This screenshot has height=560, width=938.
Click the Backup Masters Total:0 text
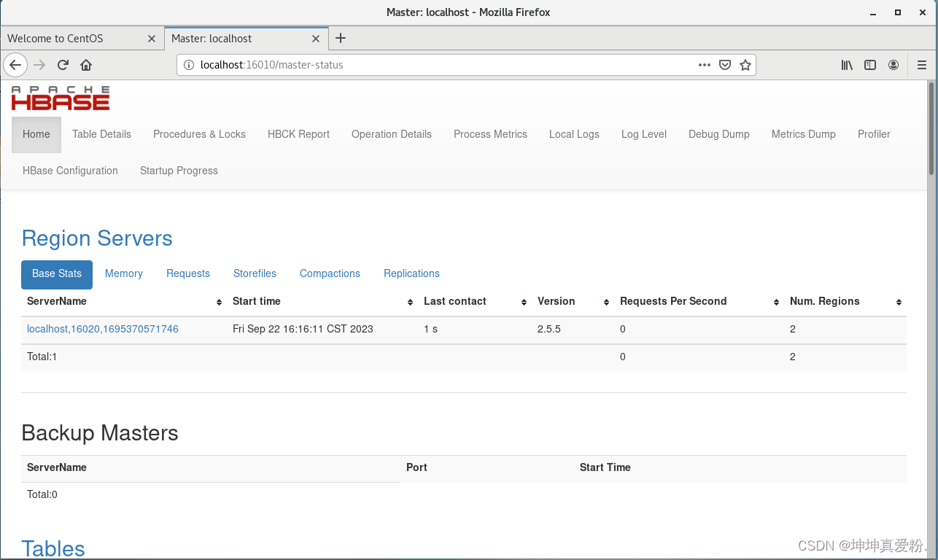point(42,494)
